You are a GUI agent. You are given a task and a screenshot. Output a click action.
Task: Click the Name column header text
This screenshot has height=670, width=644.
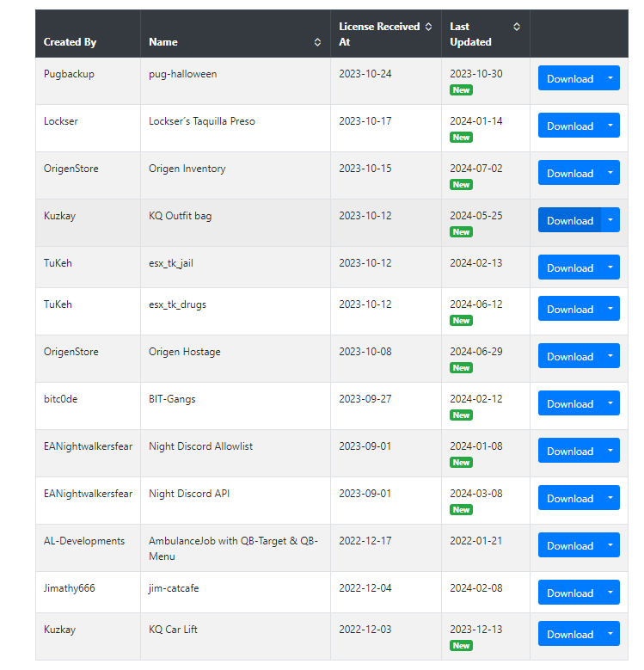163,42
